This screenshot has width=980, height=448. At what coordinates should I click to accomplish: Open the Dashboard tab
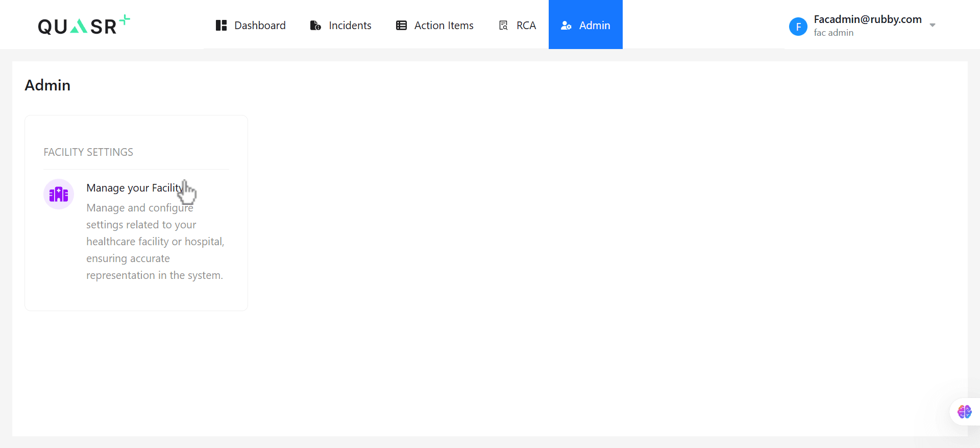point(251,25)
